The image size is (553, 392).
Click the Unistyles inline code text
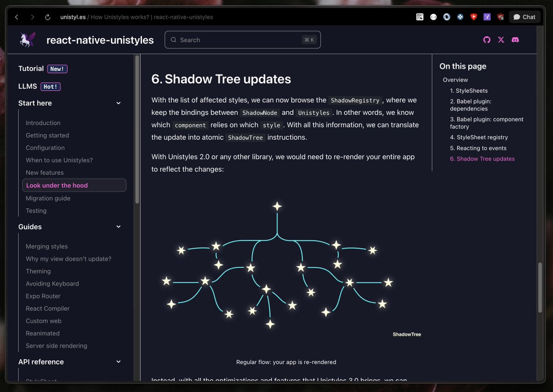click(x=314, y=113)
